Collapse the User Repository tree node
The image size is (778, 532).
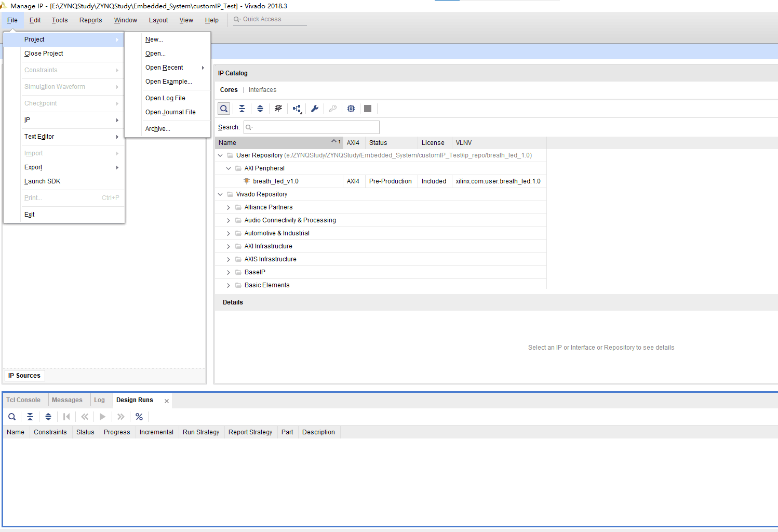coord(220,155)
